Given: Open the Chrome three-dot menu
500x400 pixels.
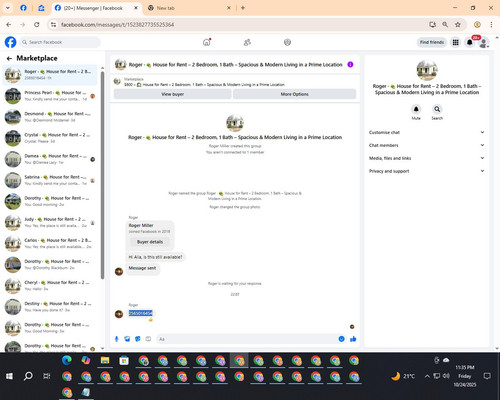Looking at the screenshot, I should point(491,25).
